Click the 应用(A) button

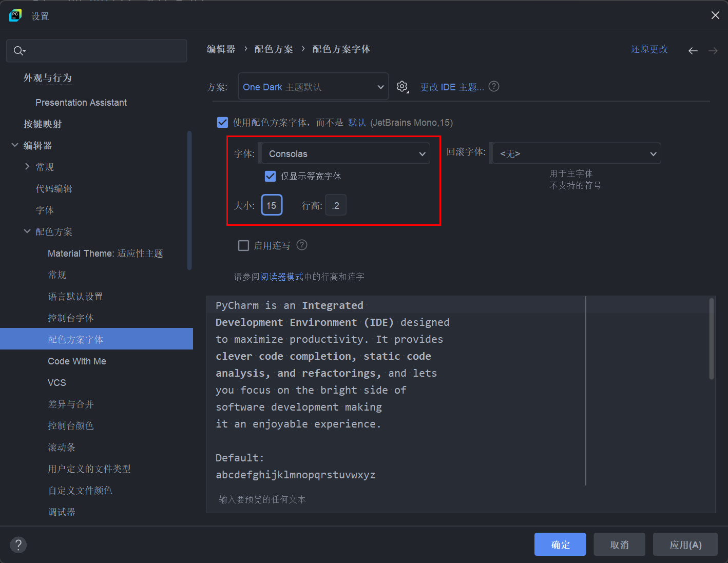point(685,544)
